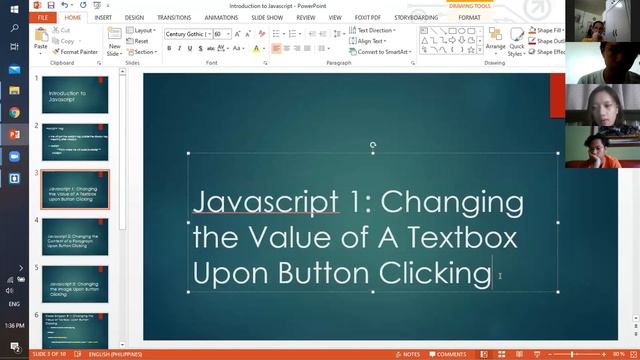
Task: Select slide 4 thumbnail in slide panel
Action: pos(75,237)
